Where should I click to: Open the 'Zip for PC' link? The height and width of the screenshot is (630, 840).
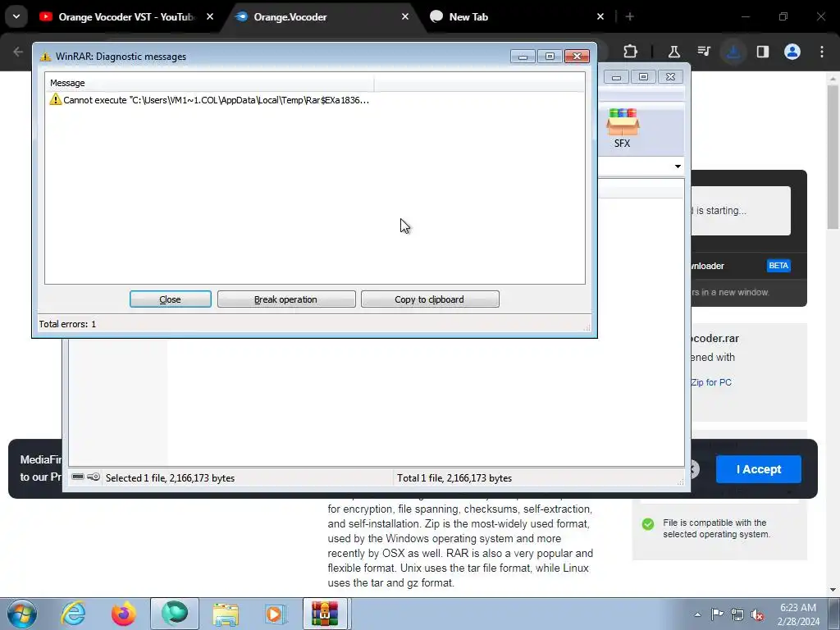711,382
